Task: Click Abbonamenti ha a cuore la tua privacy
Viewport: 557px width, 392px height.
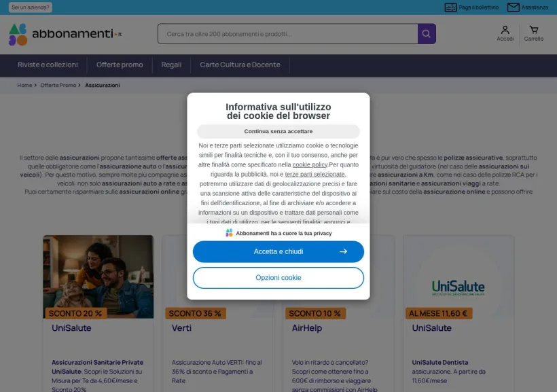Action: pos(284,233)
